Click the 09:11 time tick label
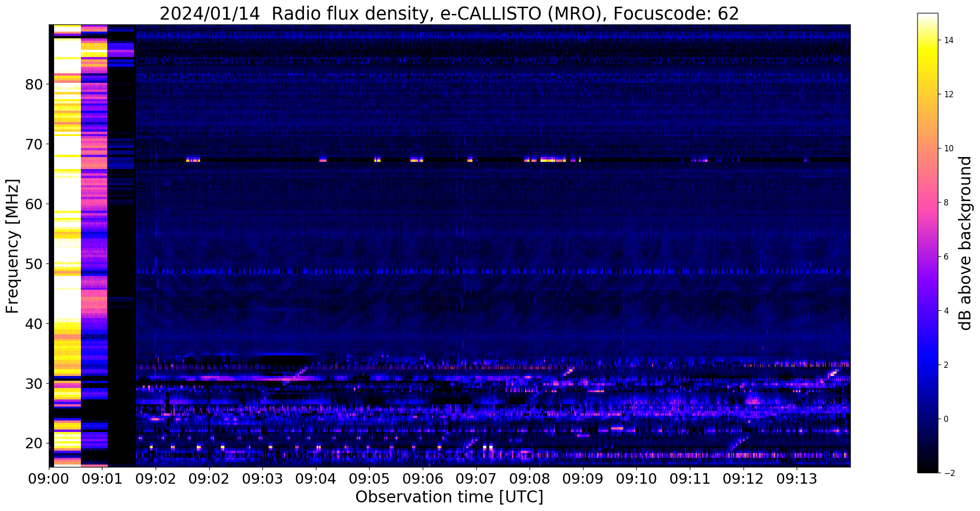This screenshot has height=511, width=980. (x=690, y=478)
